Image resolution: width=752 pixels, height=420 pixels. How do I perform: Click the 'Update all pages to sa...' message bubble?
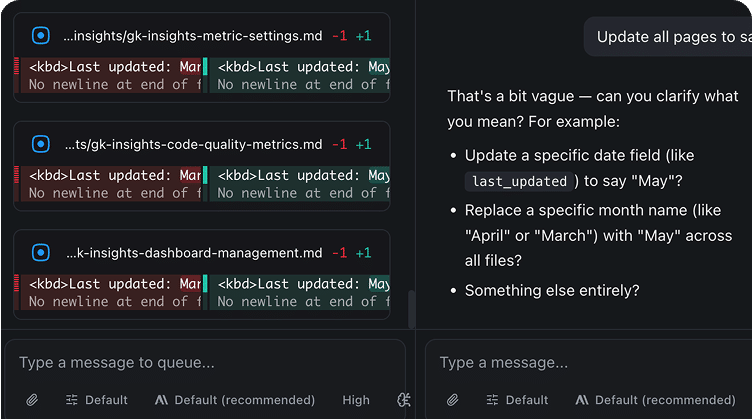pos(668,36)
